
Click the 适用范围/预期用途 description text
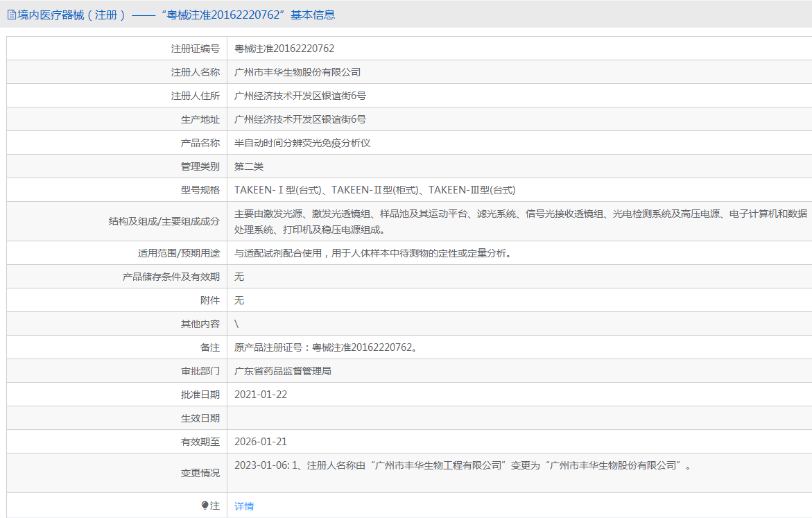[374, 253]
